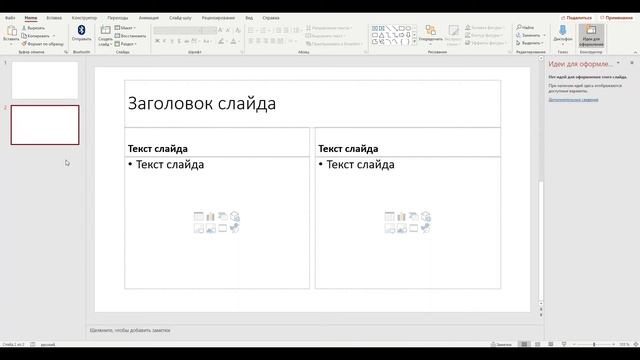Image resolution: width=640 pixels, height=360 pixels.
Task: Open the Design Ideas pane options arrow
Action: [618, 63]
